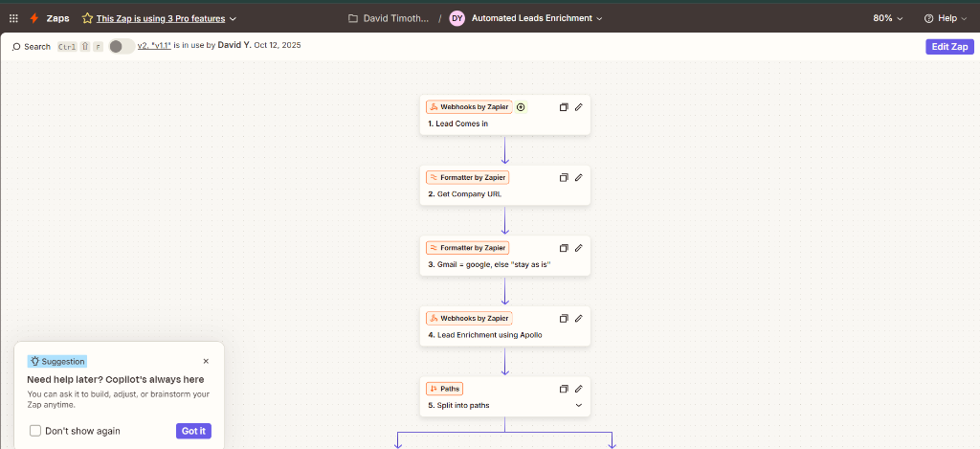The height and width of the screenshot is (449, 980).
Task: Duplicate step 1 Lead Comes in
Action: 563,107
